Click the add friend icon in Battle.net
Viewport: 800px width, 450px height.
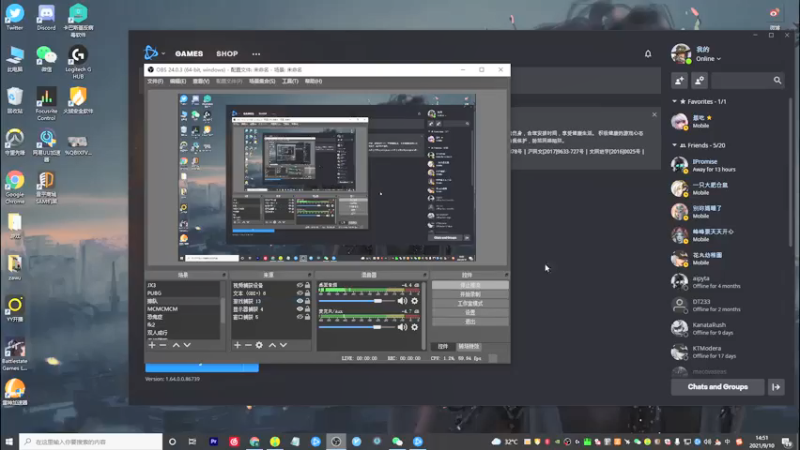[x=680, y=80]
